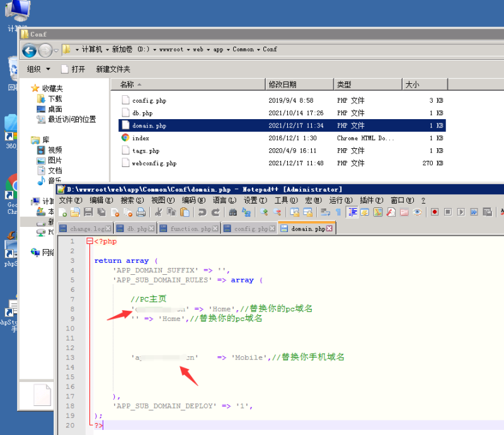Open the 搜索(S) menu

[x=132, y=200]
